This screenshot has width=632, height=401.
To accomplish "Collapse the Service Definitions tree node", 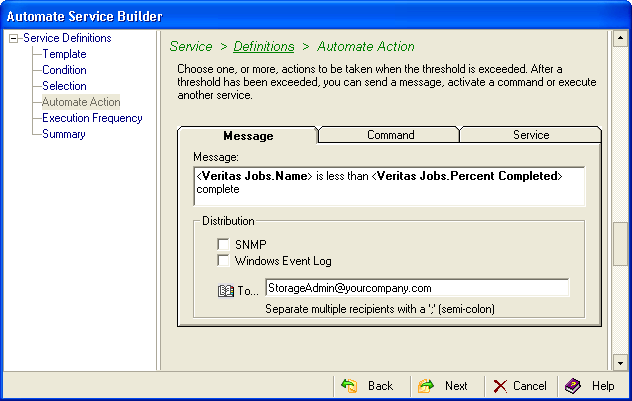I will pyautogui.click(x=14, y=39).
